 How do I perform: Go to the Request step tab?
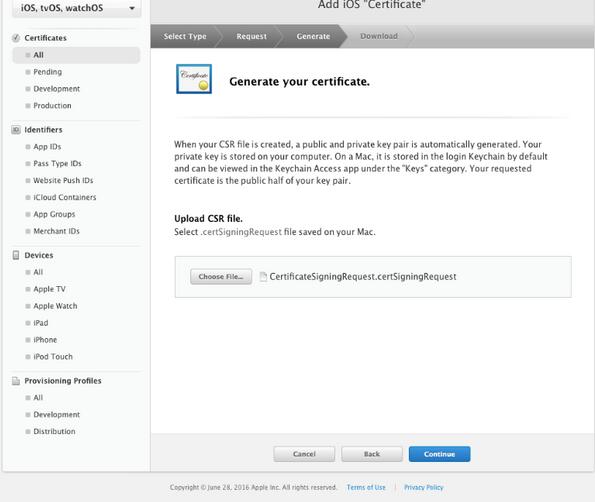pos(251,36)
